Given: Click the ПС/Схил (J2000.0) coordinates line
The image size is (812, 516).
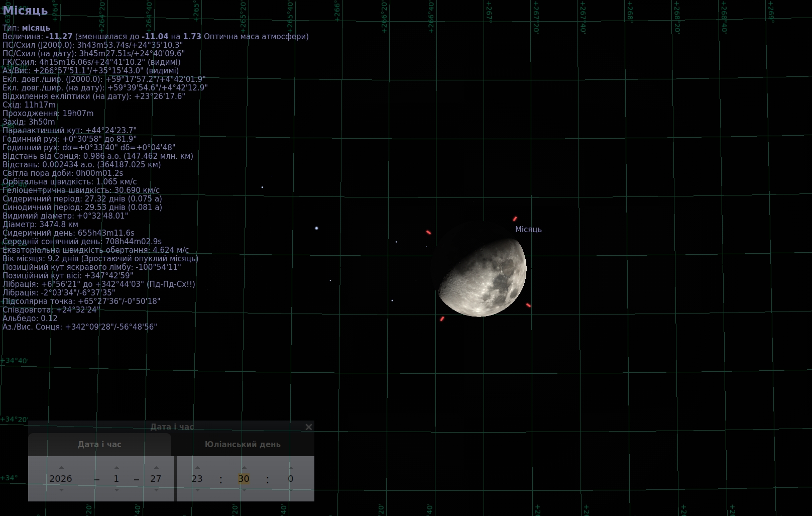Looking at the screenshot, I should pos(92,45).
